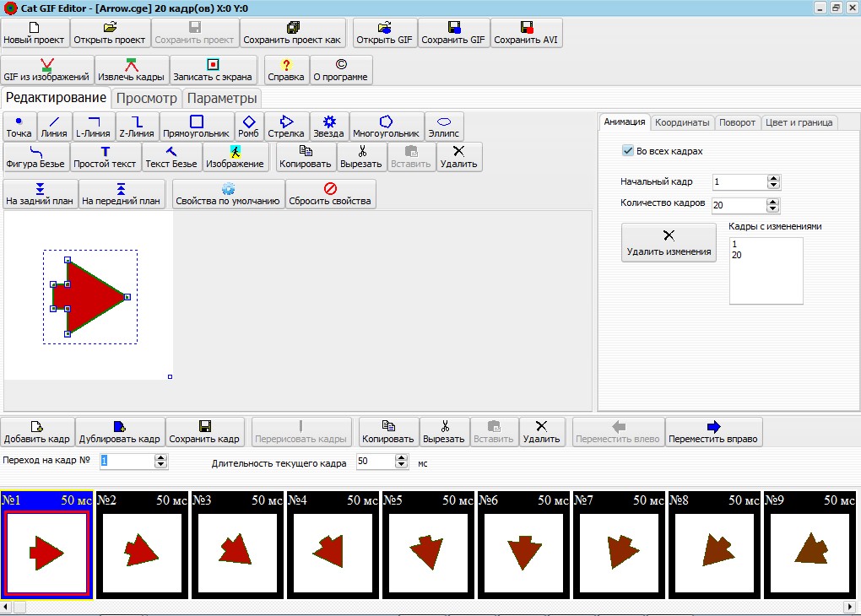The image size is (861, 616).
Task: Insert an Изображение object
Action: (235, 157)
